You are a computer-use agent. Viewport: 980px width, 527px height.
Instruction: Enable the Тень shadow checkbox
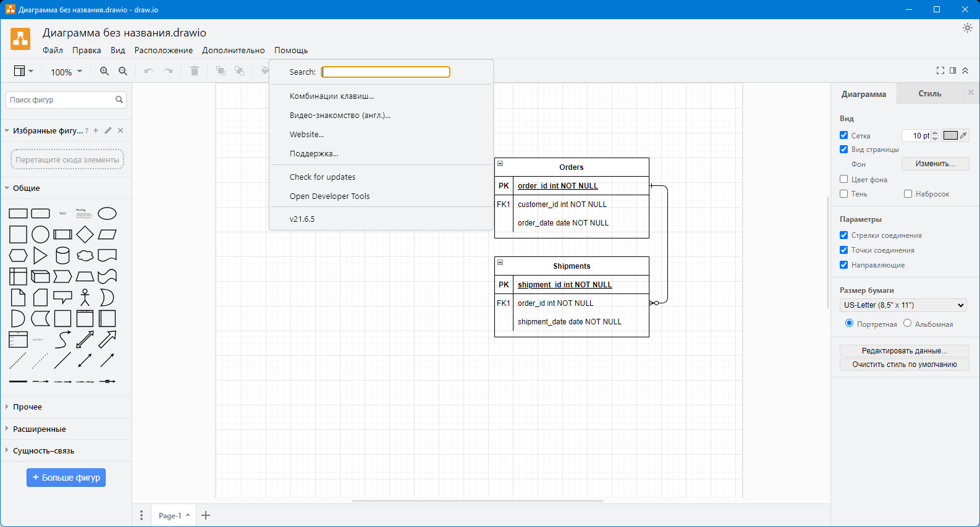click(x=843, y=194)
